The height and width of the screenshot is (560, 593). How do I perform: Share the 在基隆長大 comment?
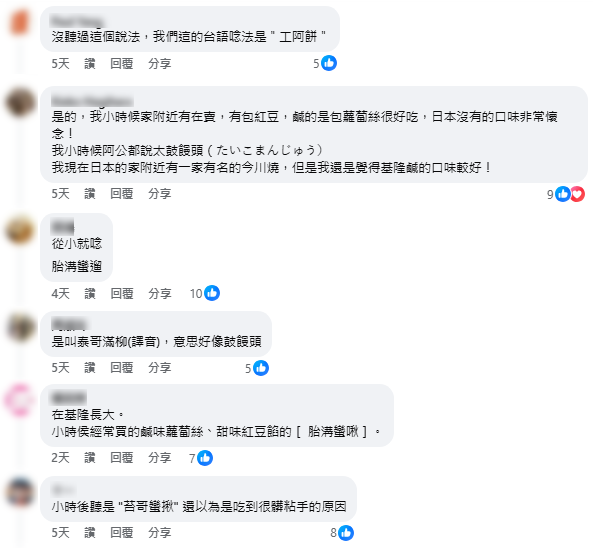click(x=160, y=458)
